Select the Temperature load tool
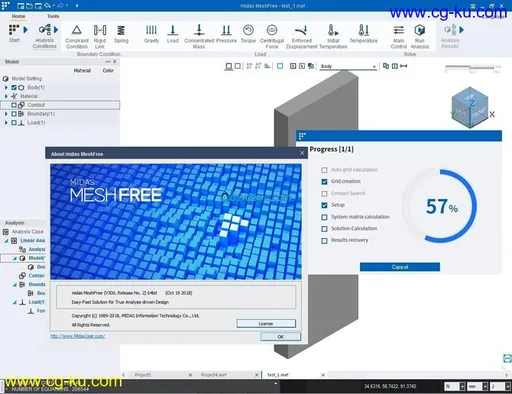This screenshot has width=512, height=394. point(364,34)
